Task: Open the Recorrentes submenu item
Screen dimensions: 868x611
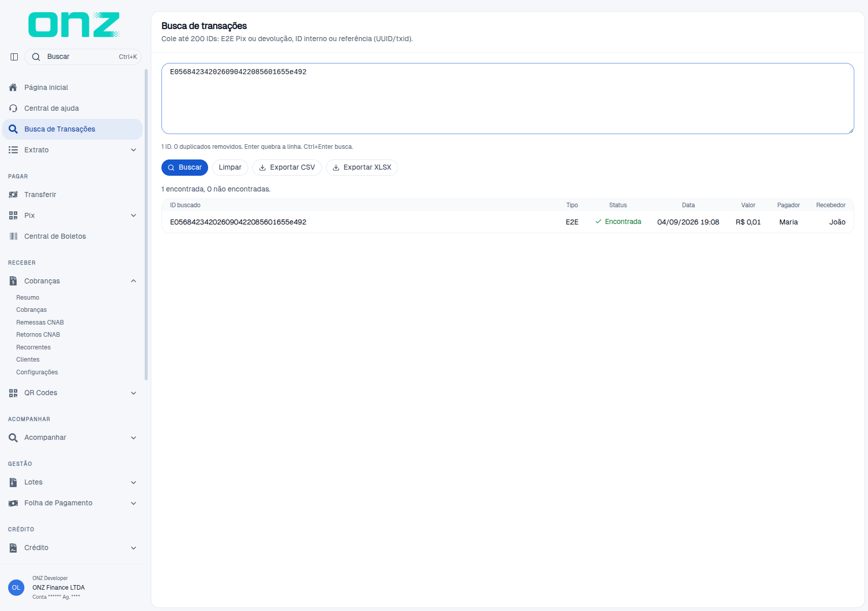Action: 34,347
